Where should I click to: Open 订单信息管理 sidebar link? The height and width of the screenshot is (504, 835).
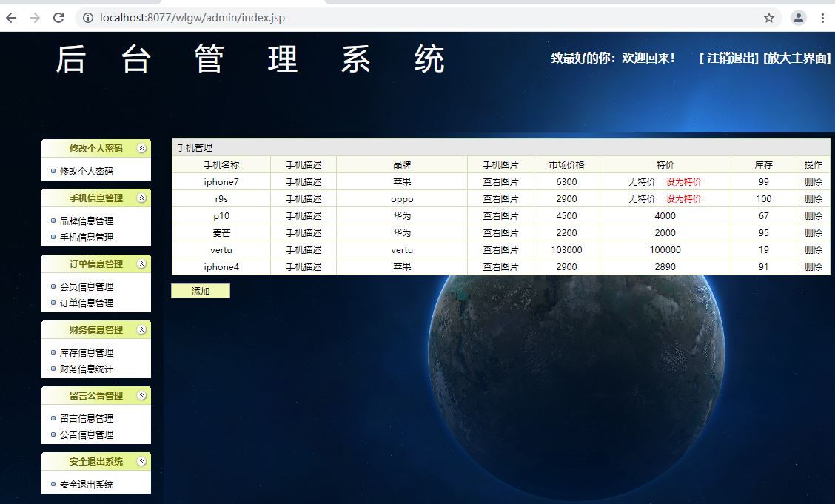tap(87, 303)
